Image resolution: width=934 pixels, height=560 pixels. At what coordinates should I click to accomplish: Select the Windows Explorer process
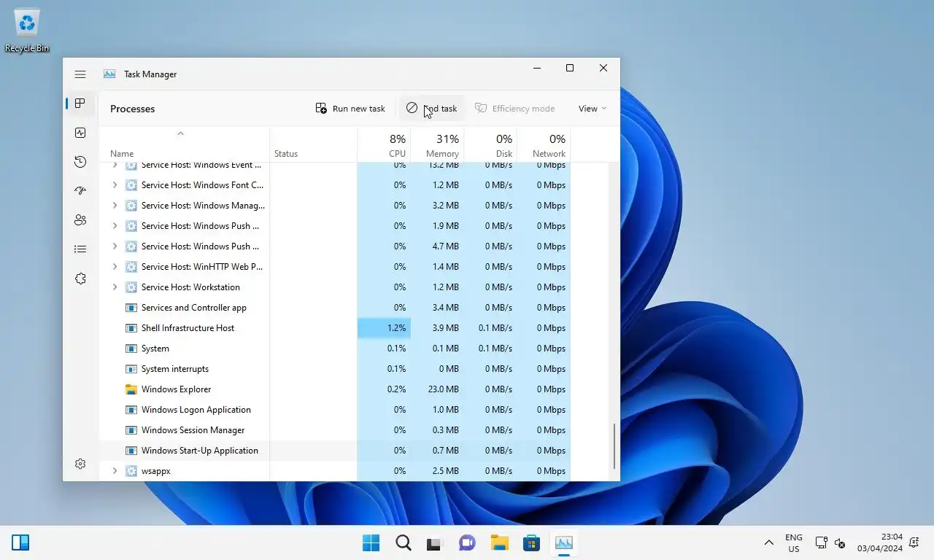(334, 389)
